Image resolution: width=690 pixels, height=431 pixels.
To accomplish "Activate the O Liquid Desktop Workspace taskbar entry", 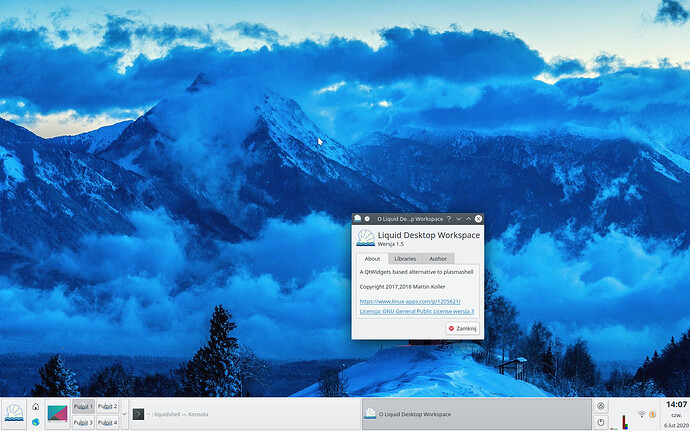I will point(477,414).
